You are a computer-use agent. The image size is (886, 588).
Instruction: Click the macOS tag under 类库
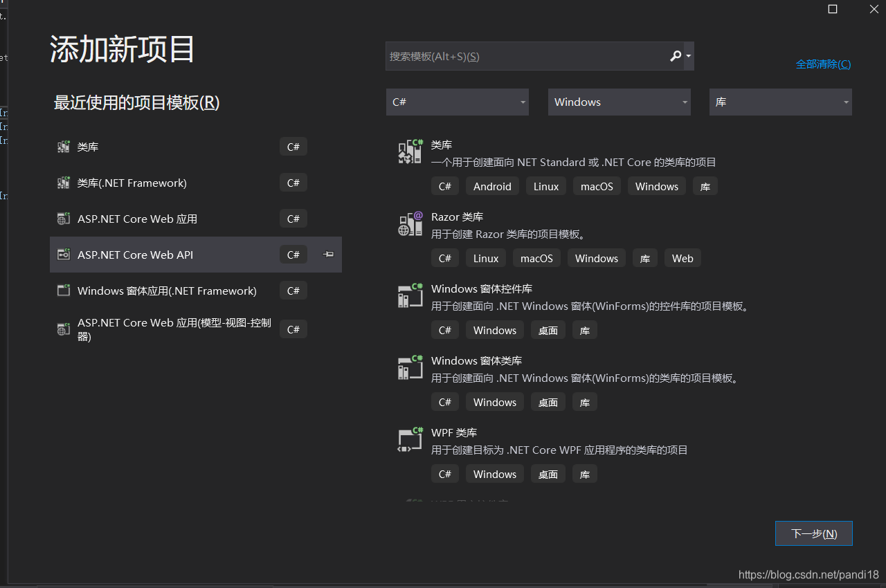597,186
